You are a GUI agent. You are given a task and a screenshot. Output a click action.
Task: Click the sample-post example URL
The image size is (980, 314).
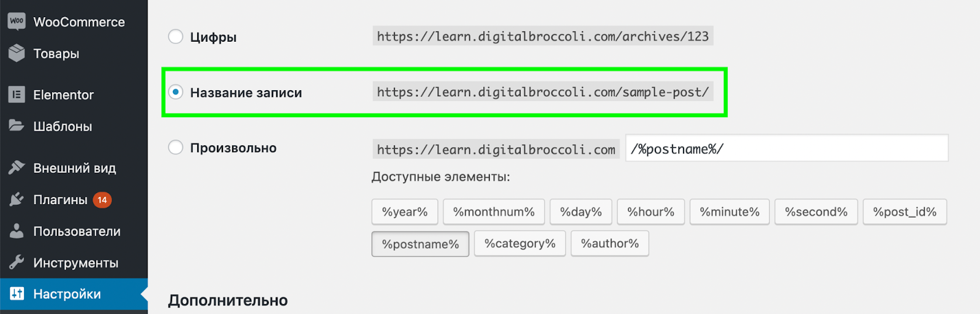click(x=543, y=92)
